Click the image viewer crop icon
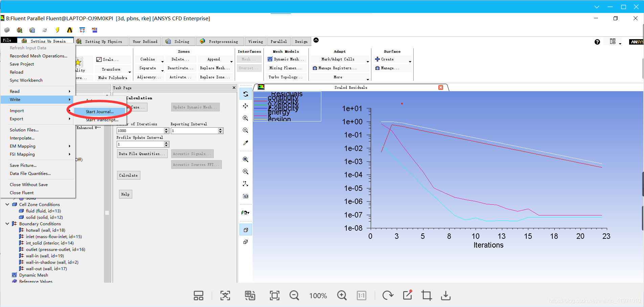The image size is (644, 307). pyautogui.click(x=427, y=296)
